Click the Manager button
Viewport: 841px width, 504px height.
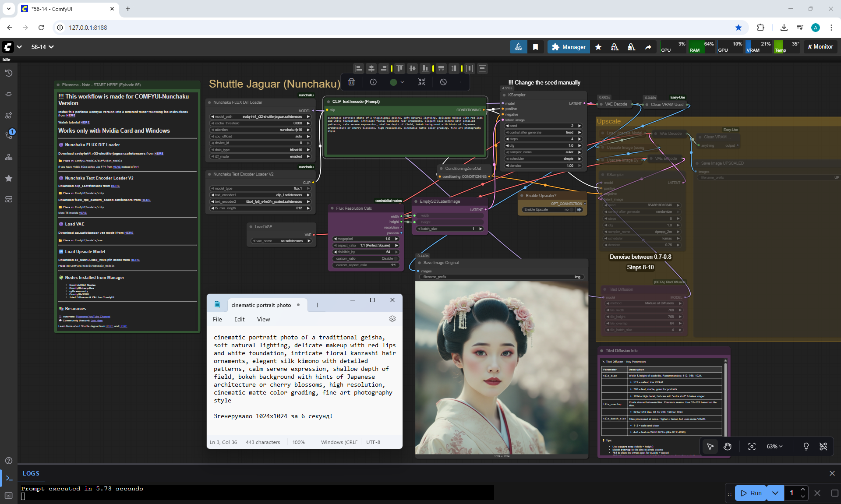pyautogui.click(x=568, y=47)
